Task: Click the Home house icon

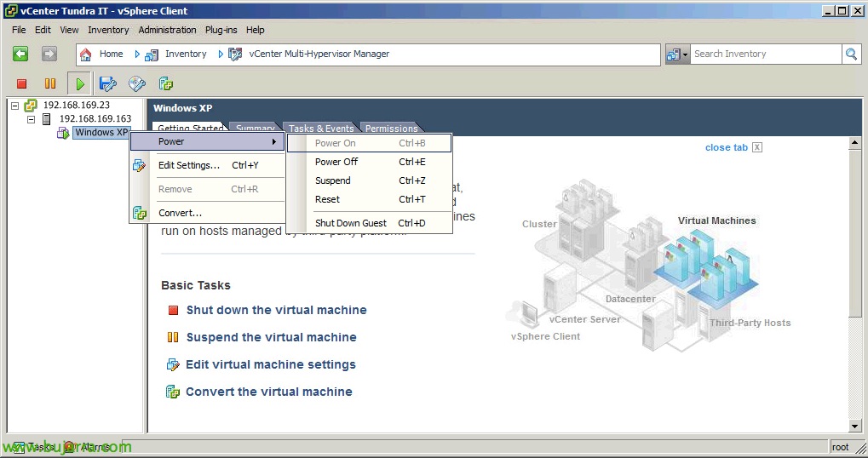Action: click(x=85, y=54)
